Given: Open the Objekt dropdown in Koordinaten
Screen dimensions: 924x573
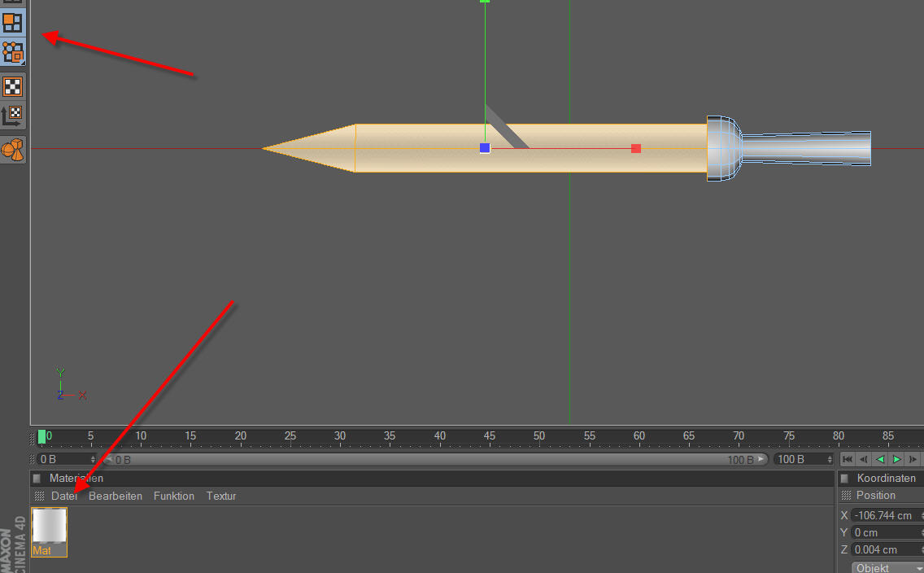Looking at the screenshot, I should pos(887,567).
